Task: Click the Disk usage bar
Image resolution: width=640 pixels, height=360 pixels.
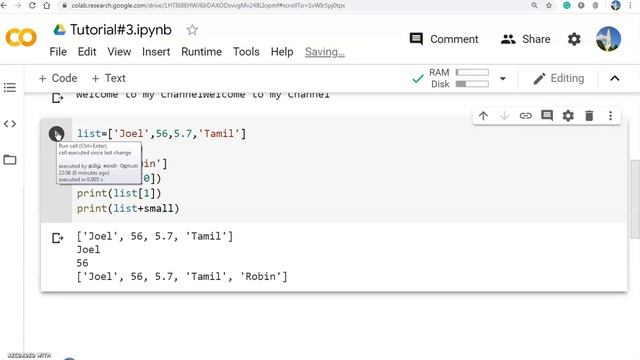Action: [472, 84]
